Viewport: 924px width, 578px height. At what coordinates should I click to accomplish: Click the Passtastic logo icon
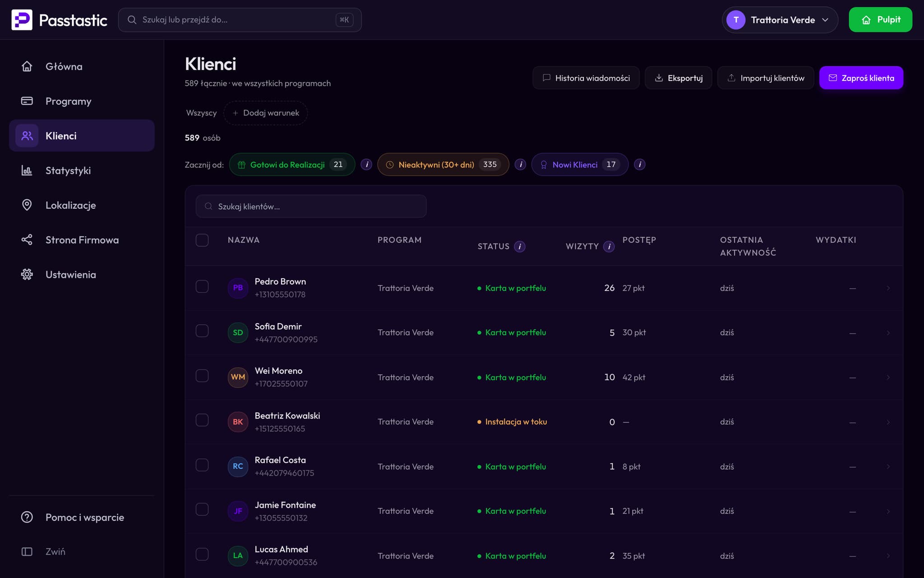tap(22, 20)
